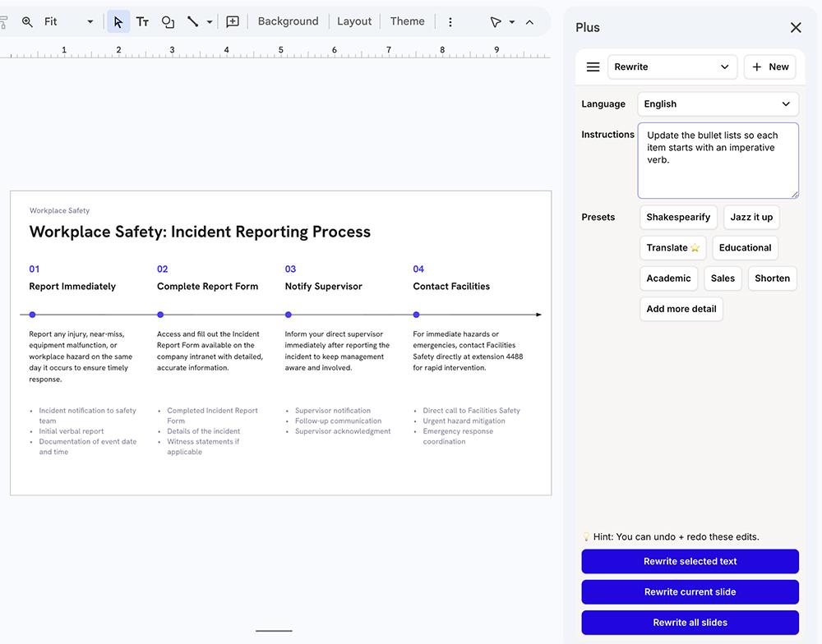Click the step number 03
The height and width of the screenshot is (644, 822).
point(290,269)
